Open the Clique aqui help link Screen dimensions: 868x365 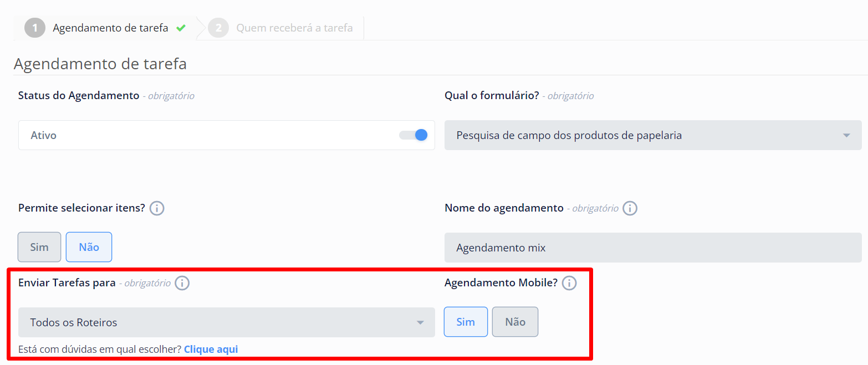(211, 349)
